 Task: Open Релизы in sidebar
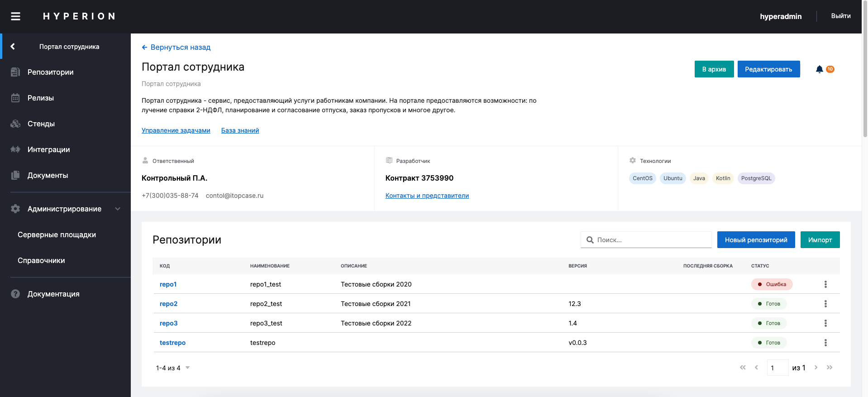[41, 98]
